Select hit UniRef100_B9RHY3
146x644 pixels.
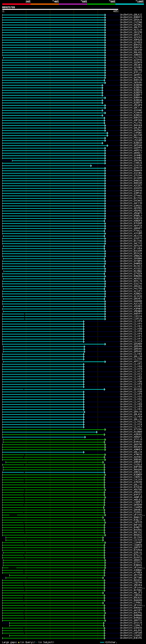tap(131, 17)
